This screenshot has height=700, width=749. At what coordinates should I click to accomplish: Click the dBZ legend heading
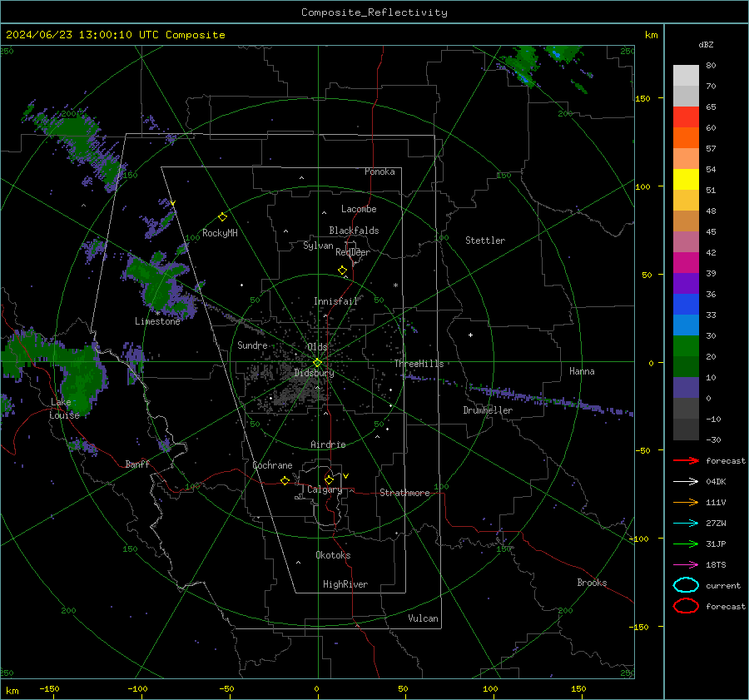[706, 45]
